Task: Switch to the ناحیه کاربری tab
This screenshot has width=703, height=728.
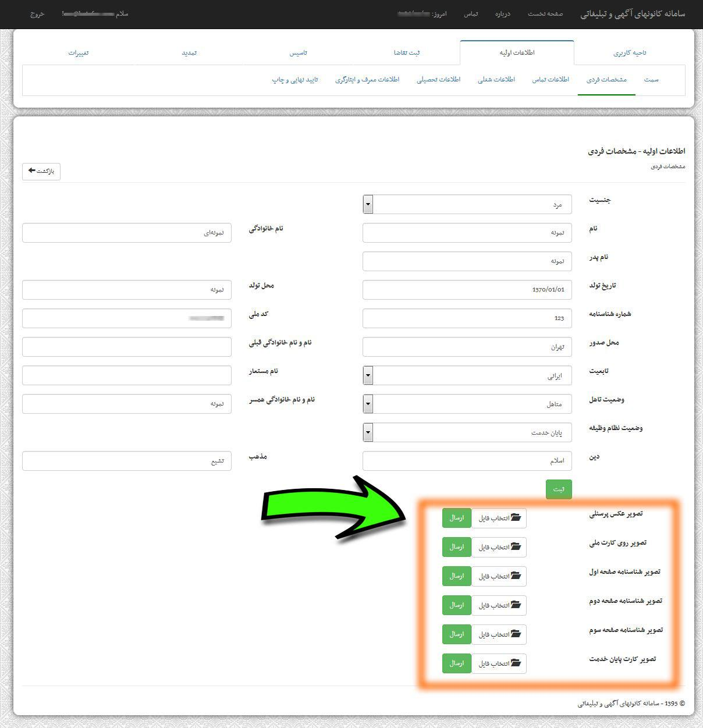Action: point(630,53)
